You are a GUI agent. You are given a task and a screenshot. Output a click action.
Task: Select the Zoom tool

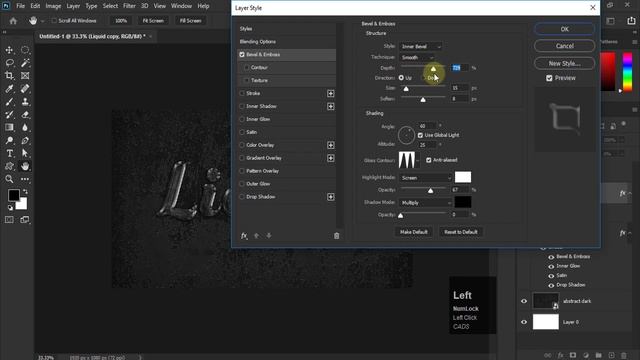9,179
